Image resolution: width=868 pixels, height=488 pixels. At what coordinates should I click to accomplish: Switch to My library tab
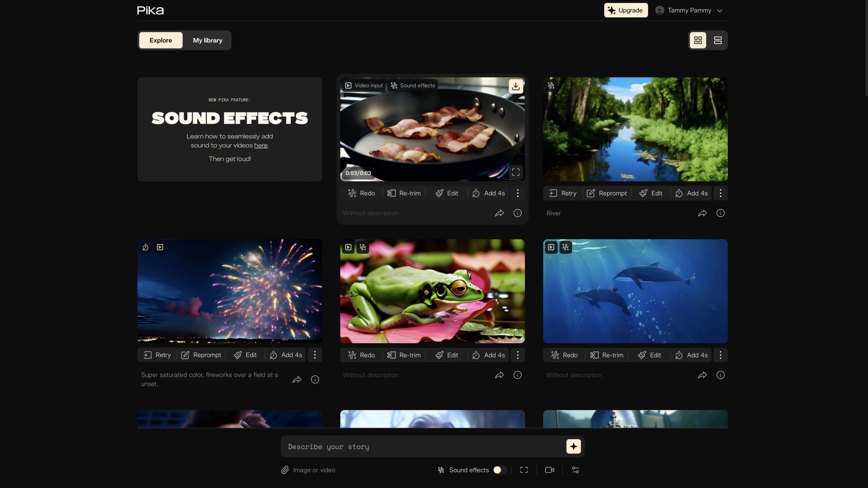(208, 40)
